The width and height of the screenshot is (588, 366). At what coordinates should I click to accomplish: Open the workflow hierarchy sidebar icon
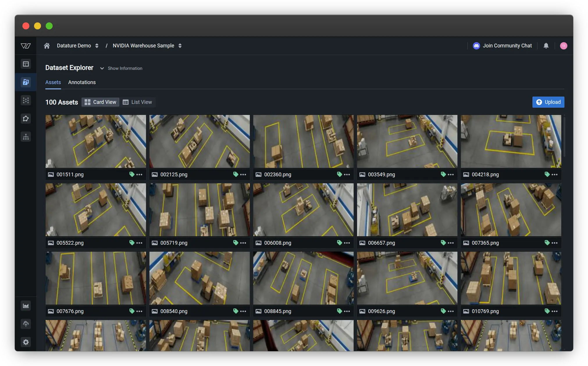26,137
